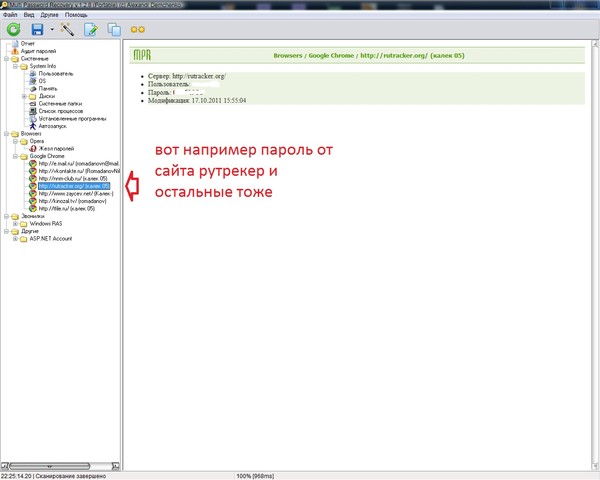600x480 pixels.
Task: Select the Список процессов tree label
Action: [x=61, y=111]
